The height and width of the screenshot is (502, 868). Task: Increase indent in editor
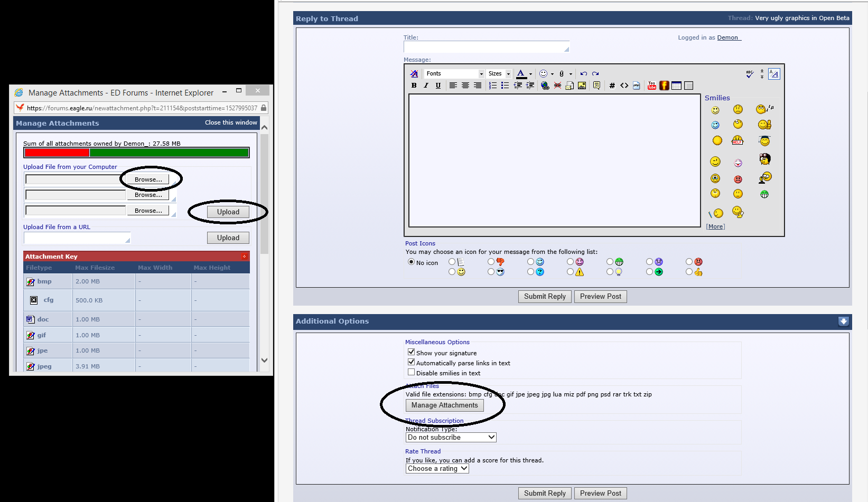pos(530,86)
